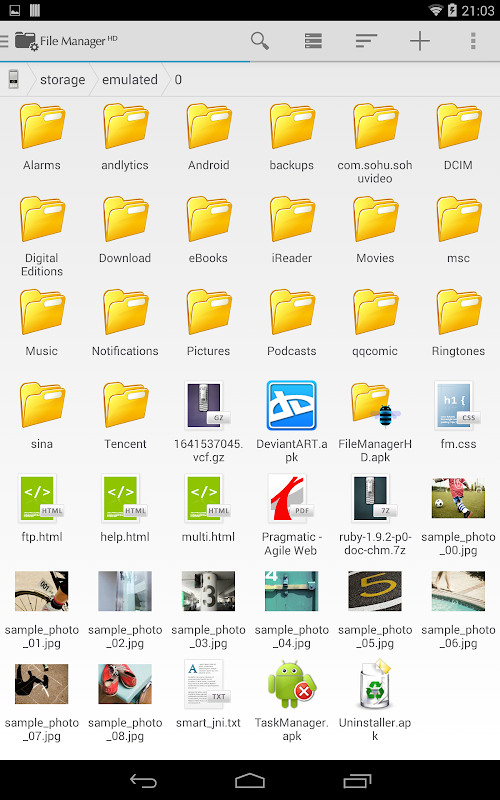Tap the search magnifier icon
The width and height of the screenshot is (500, 800).
(x=260, y=41)
